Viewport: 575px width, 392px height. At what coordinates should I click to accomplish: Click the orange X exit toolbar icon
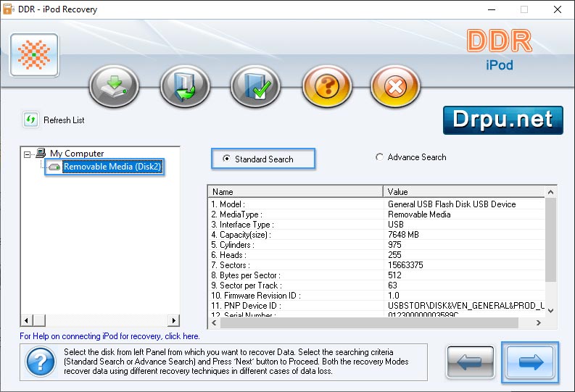click(395, 86)
